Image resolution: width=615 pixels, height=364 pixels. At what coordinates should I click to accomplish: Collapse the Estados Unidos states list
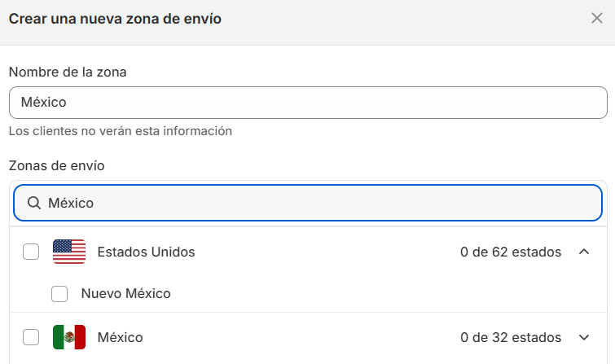tap(584, 252)
